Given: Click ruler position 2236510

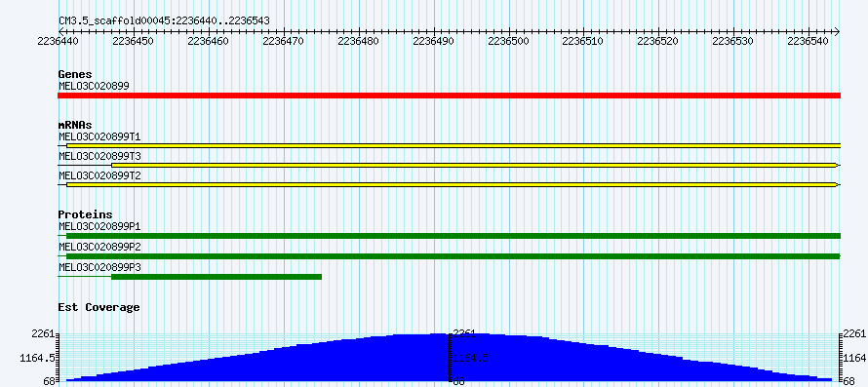Looking at the screenshot, I should (x=582, y=41).
